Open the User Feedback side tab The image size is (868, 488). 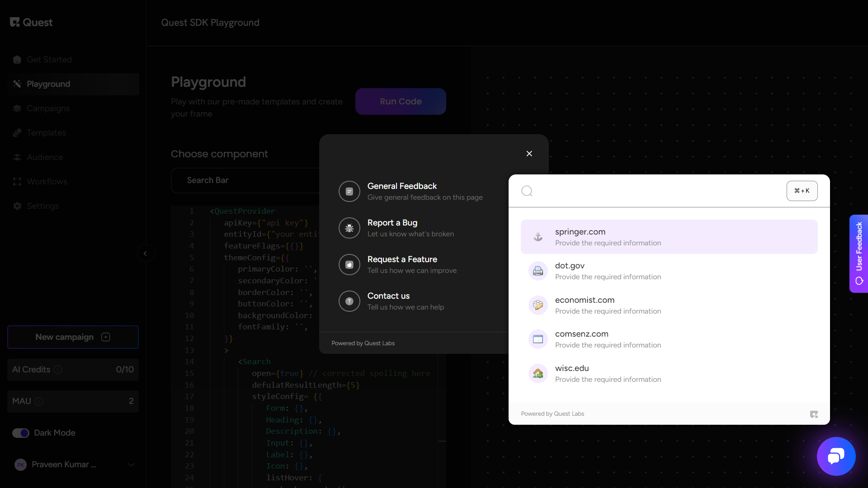click(859, 253)
